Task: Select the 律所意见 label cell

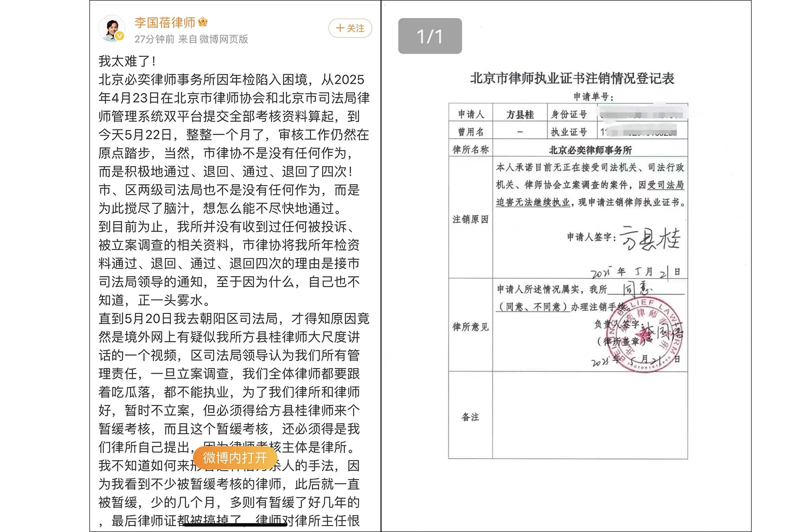Action: pyautogui.click(x=470, y=327)
